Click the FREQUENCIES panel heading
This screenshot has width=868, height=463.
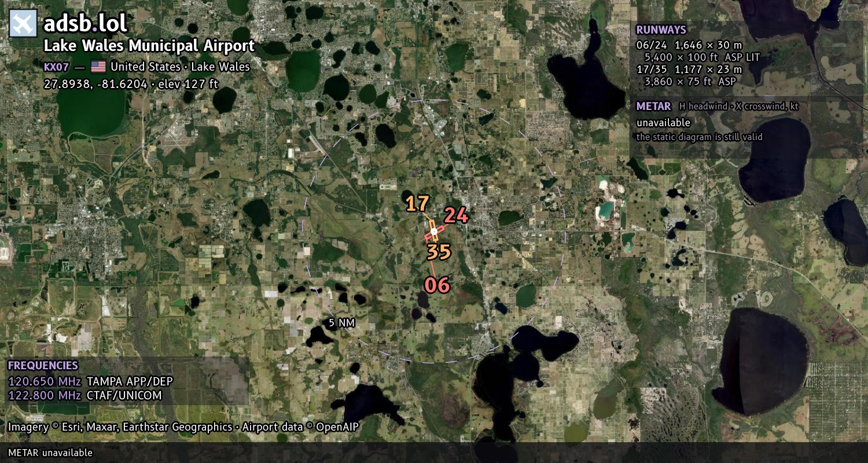[43, 366]
